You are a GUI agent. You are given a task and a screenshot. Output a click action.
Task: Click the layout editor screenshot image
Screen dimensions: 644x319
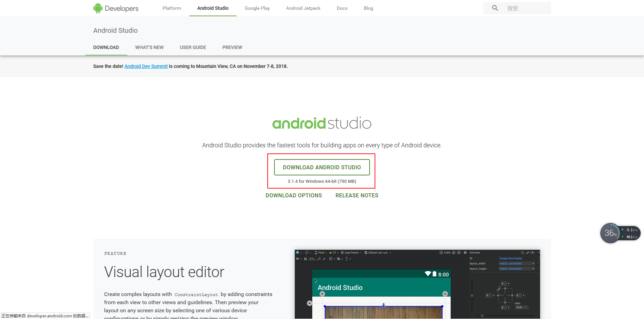click(417, 284)
